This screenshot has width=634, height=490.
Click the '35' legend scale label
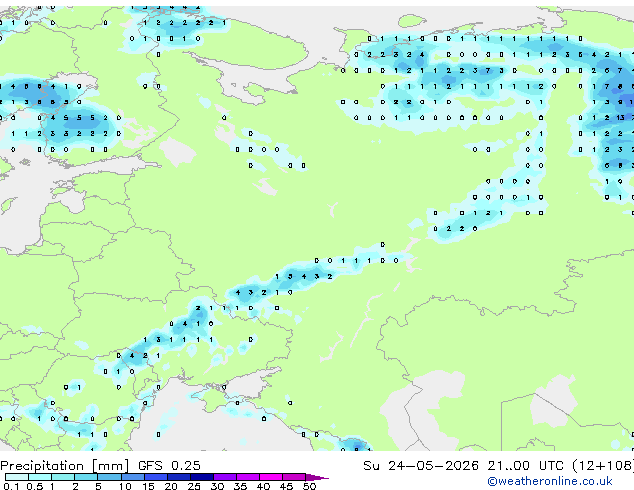point(240,486)
